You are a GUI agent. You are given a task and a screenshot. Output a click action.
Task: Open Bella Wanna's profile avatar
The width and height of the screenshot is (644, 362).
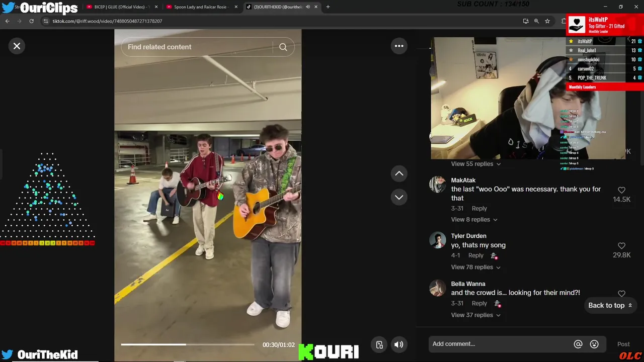click(x=438, y=288)
